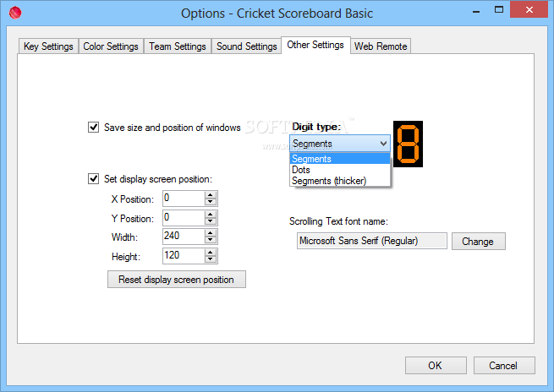Click the window title text
The width and height of the screenshot is (554, 392).
[277, 14]
